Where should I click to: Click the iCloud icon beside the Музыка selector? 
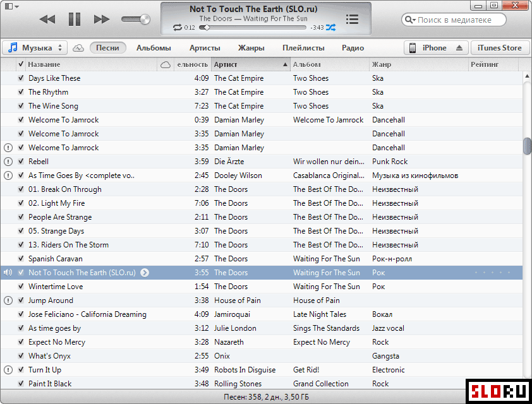click(78, 48)
